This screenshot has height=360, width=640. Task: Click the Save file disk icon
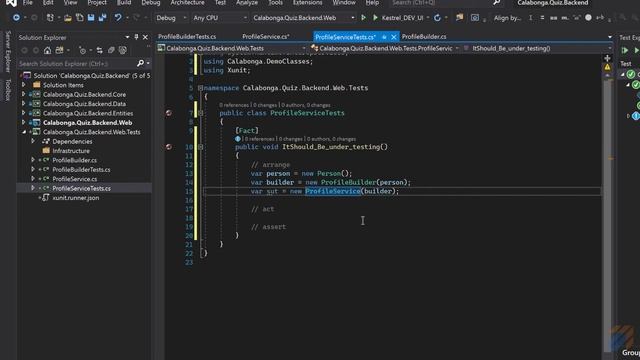[91, 18]
